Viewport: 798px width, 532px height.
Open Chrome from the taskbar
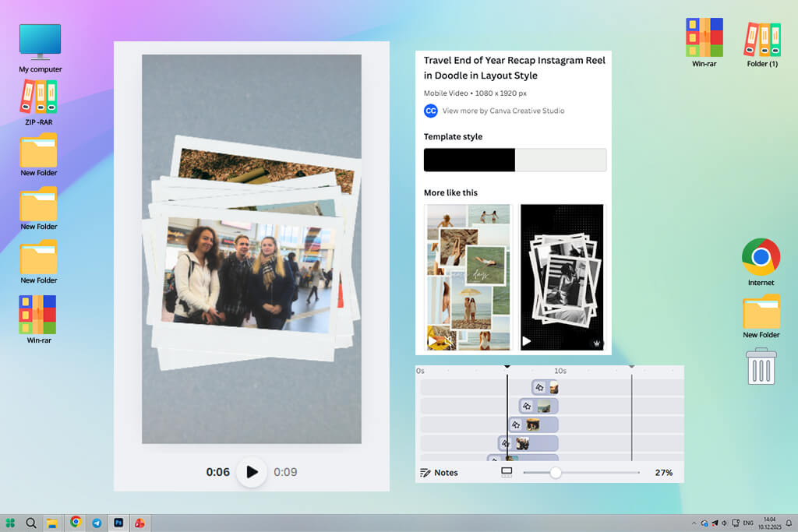76,522
